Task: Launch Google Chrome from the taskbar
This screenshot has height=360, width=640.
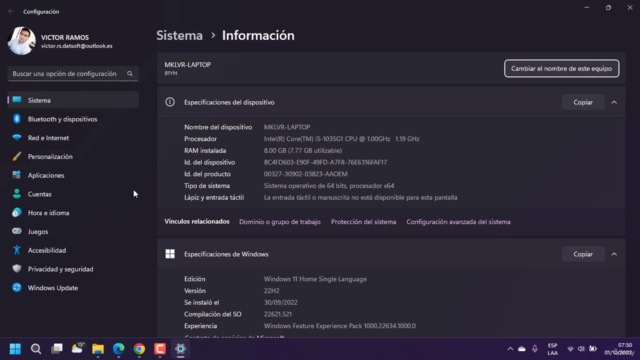Action: (139, 349)
